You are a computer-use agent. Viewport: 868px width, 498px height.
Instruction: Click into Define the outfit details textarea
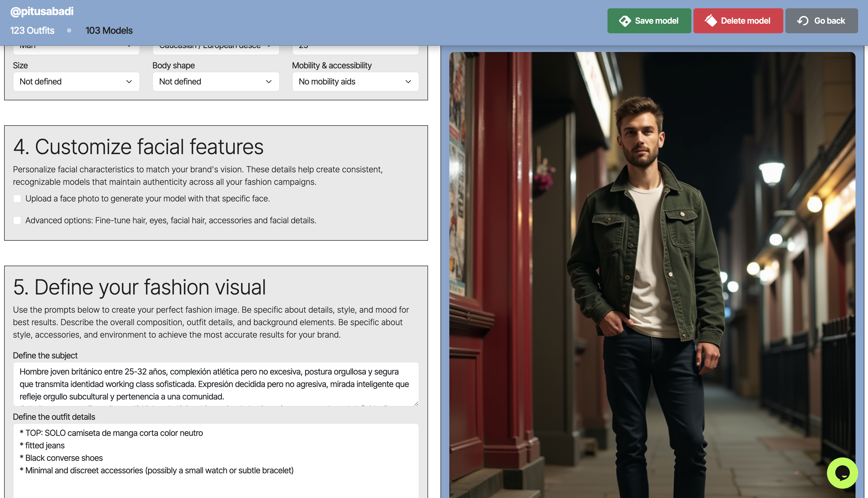pyautogui.click(x=216, y=458)
